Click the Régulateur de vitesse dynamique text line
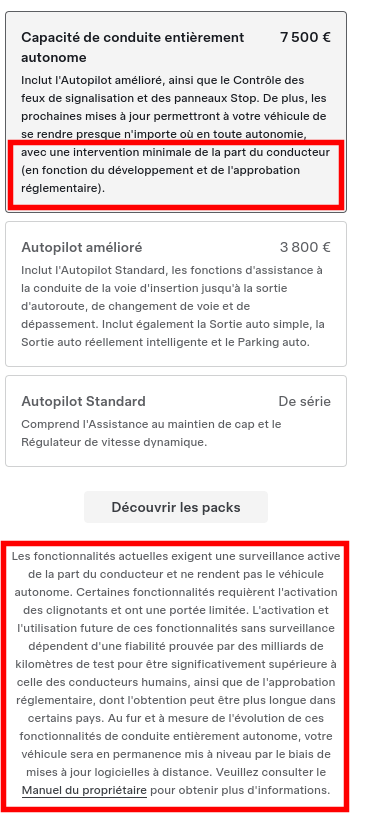This screenshot has width=371, height=817. (x=114, y=442)
